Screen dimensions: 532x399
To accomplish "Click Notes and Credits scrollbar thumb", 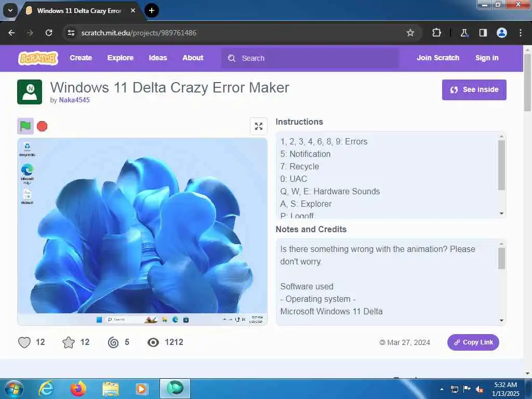I will (x=501, y=259).
